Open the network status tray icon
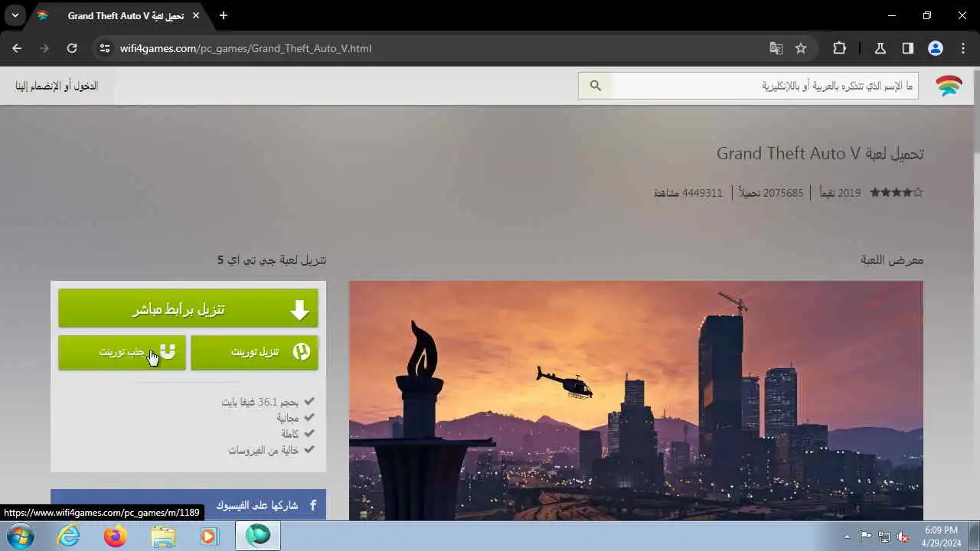Image resolution: width=980 pixels, height=551 pixels. pyautogui.click(x=884, y=536)
